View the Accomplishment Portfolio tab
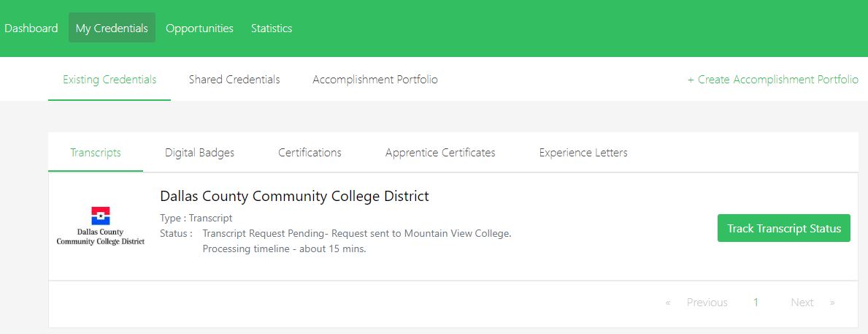This screenshot has width=868, height=334. tap(375, 80)
